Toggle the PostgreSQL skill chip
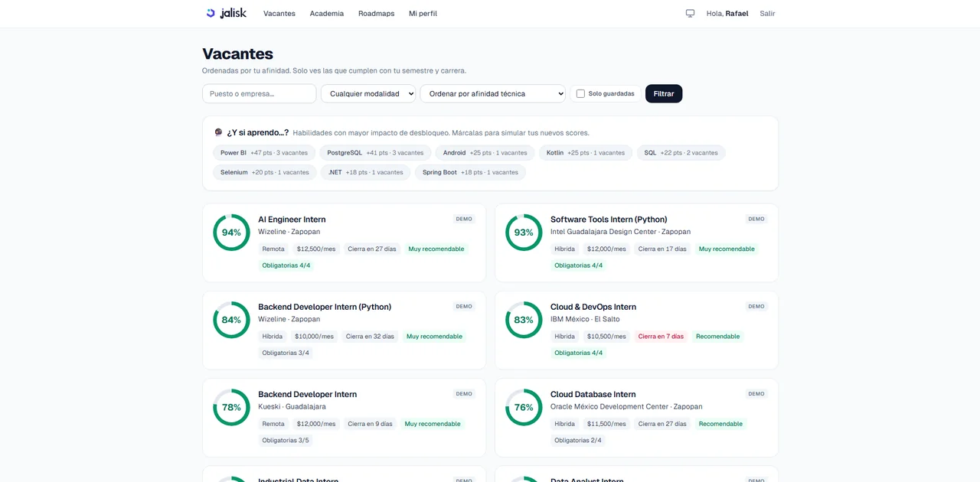The image size is (980, 482). pyautogui.click(x=375, y=153)
